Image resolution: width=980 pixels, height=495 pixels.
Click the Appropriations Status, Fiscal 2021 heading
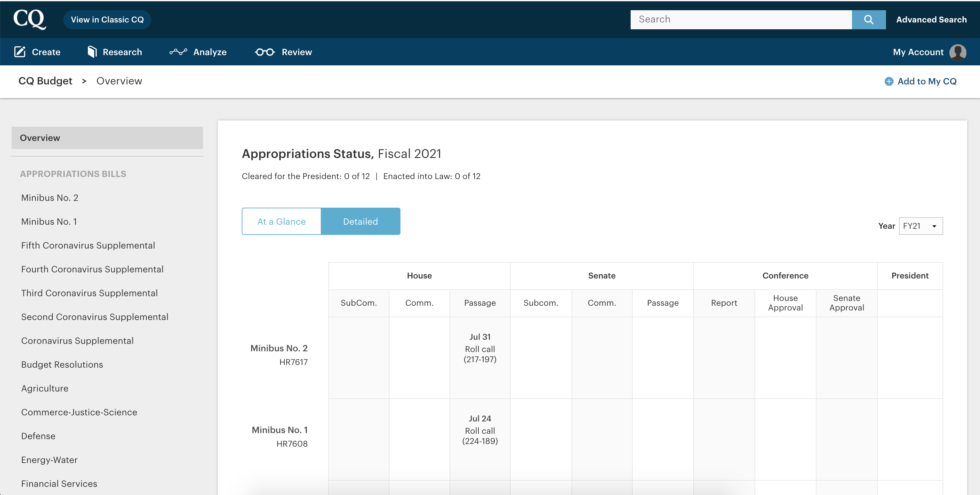pyautogui.click(x=342, y=154)
